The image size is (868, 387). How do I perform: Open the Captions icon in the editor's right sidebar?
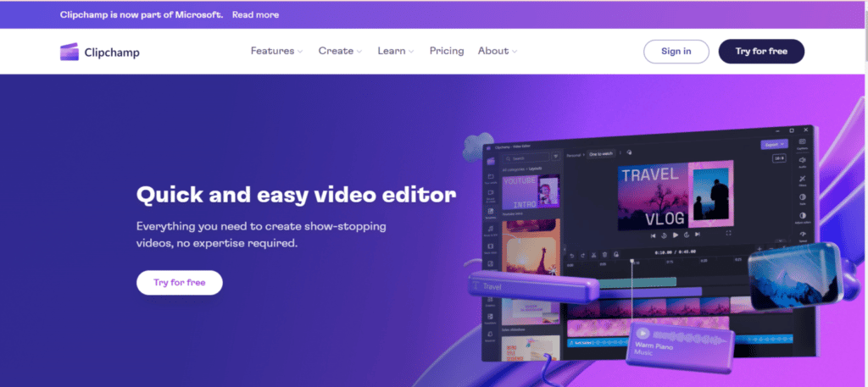tap(802, 144)
